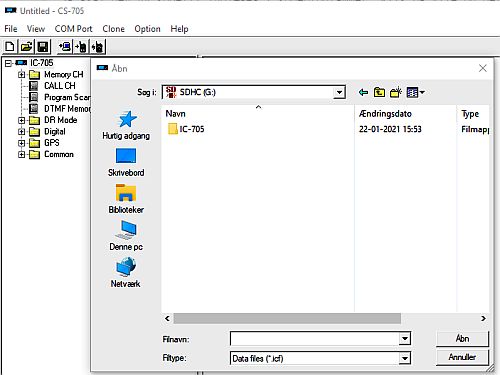This screenshot has height=375, width=500.
Task: Click into the Filnavn input field
Action: (x=314, y=339)
